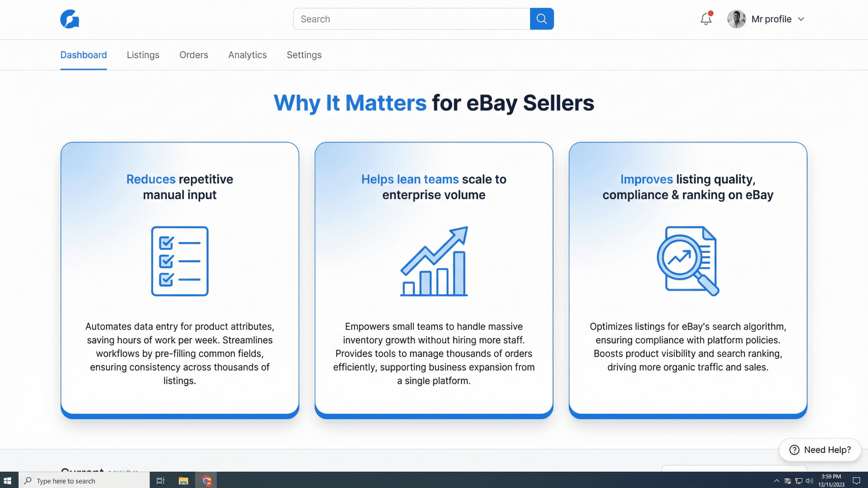This screenshot has height=488, width=868.
Task: Click the app logo in header
Action: [70, 19]
